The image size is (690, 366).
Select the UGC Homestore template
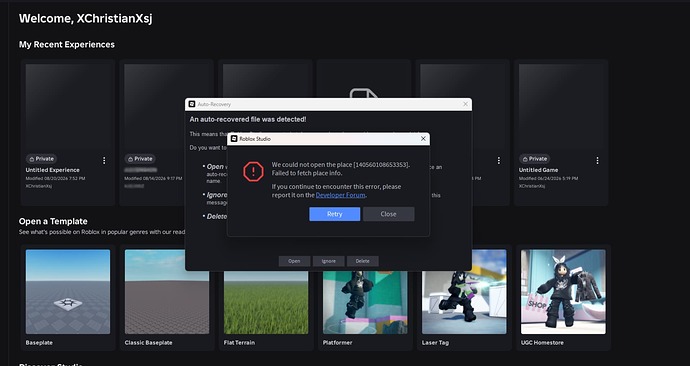click(x=563, y=298)
